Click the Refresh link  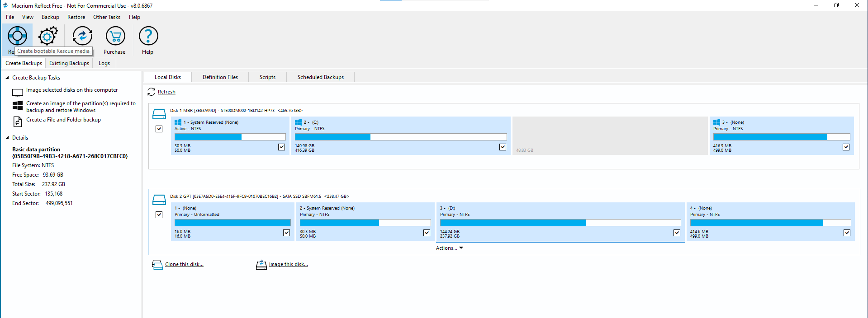coord(166,92)
